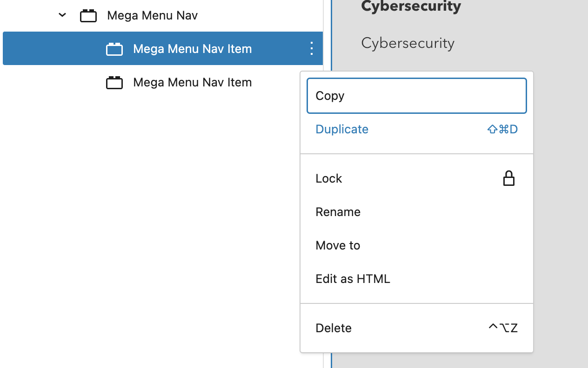Choose Rename from the context menu
Image resolution: width=588 pixels, height=368 pixels.
pyautogui.click(x=338, y=212)
